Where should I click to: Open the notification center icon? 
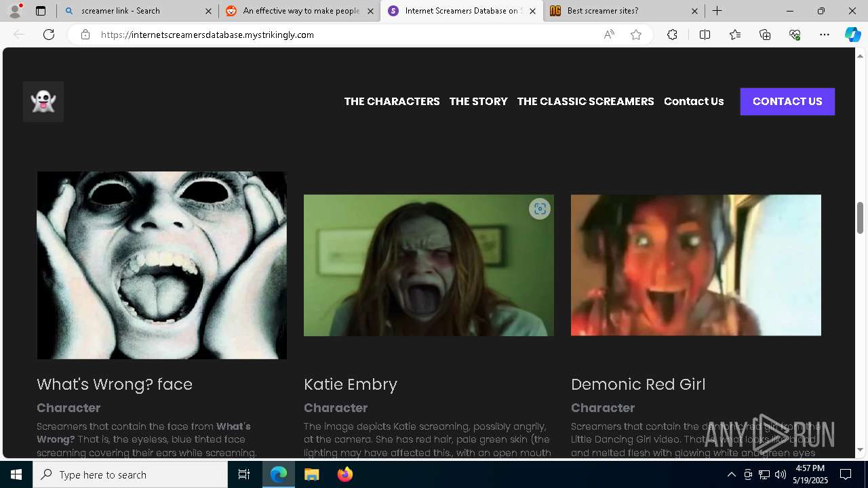tap(846, 474)
